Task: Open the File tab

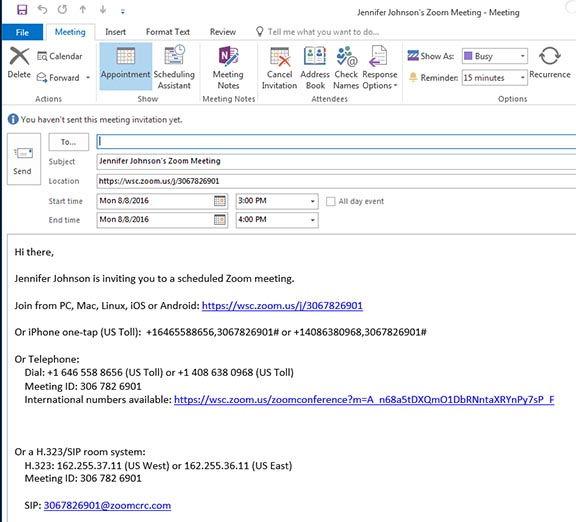Action: 22,32
